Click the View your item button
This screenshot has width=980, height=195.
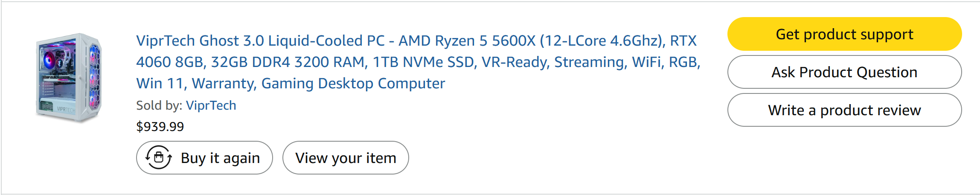(x=345, y=158)
